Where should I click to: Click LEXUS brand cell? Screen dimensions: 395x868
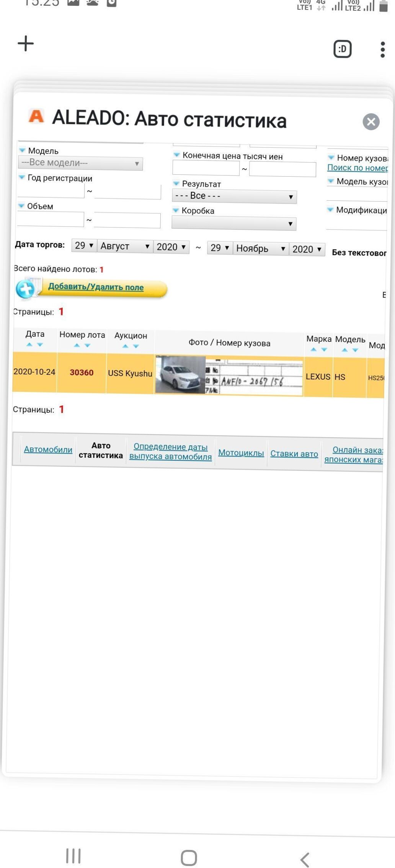[318, 377]
